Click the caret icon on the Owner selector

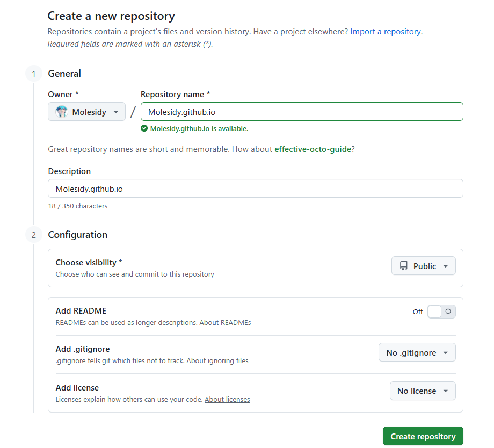(117, 112)
